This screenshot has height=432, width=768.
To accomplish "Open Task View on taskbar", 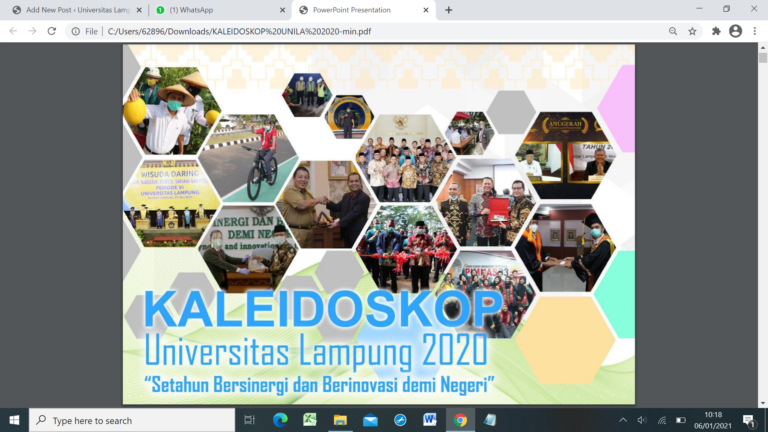I will point(249,420).
